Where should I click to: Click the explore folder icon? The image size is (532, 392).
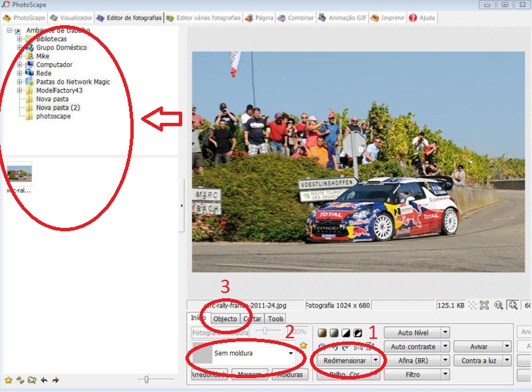pyautogui.click(x=32, y=380)
